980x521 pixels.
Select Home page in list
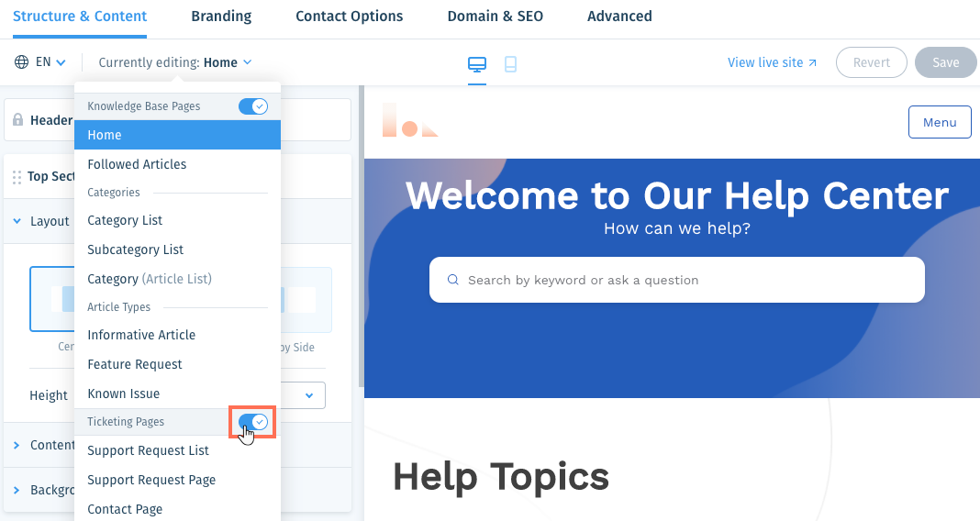click(177, 135)
